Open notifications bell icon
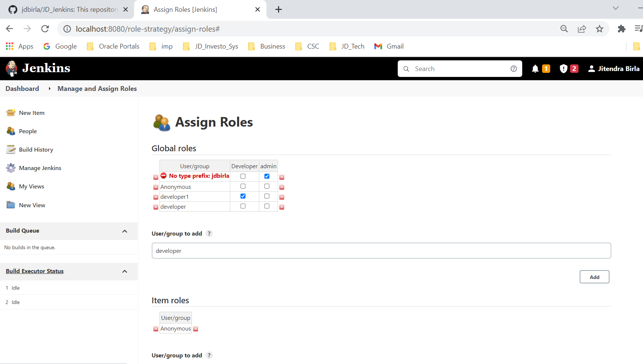This screenshot has height=364, width=643. 535,69
